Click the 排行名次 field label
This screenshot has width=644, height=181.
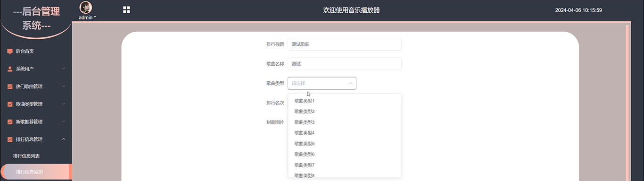click(x=275, y=103)
